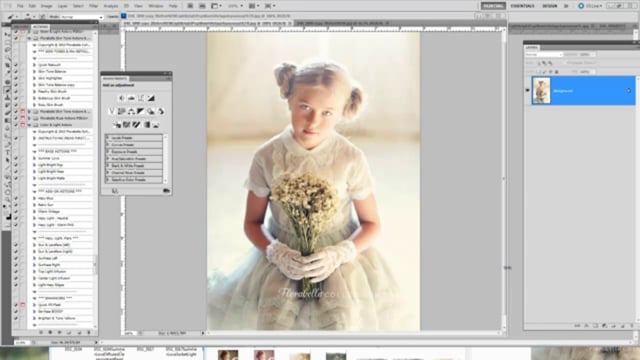Switch to ESSENTIALS workspace
Image resolution: width=640 pixels, height=360 pixels.
(522, 6)
